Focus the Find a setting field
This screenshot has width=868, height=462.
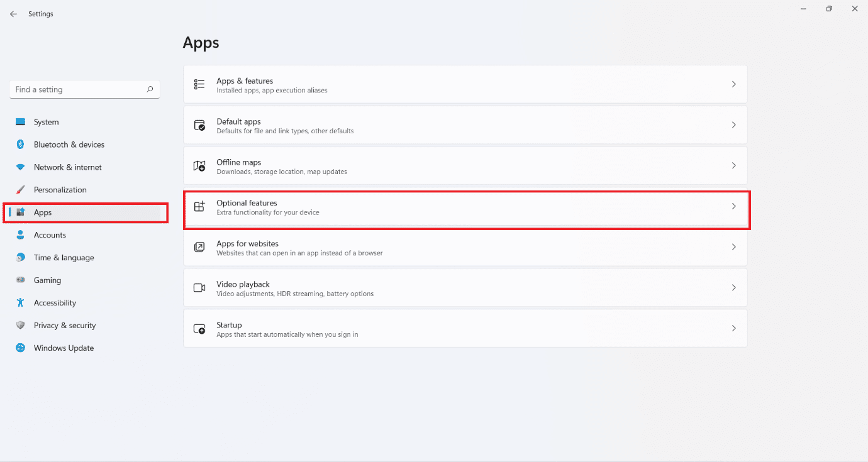tap(85, 89)
